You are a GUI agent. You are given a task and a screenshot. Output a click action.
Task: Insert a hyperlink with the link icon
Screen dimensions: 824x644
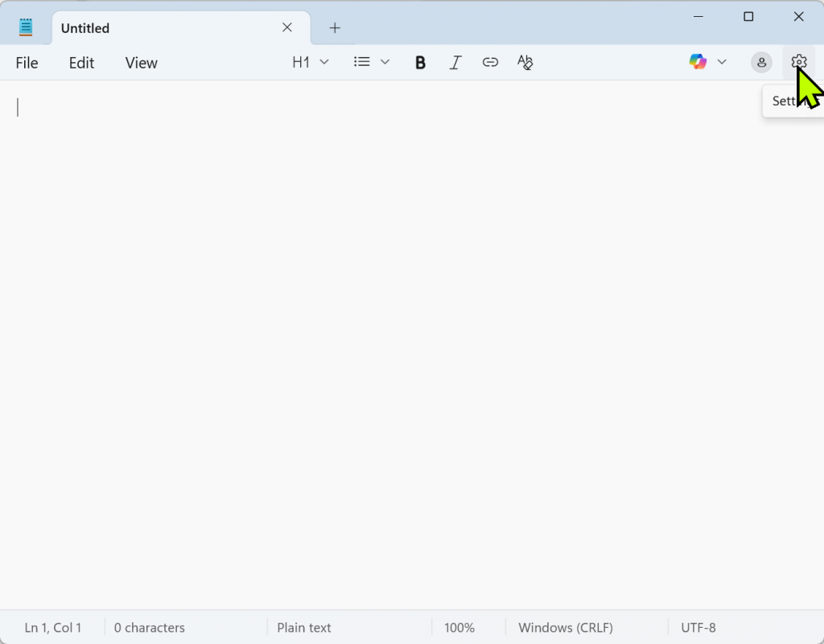pyautogui.click(x=490, y=63)
